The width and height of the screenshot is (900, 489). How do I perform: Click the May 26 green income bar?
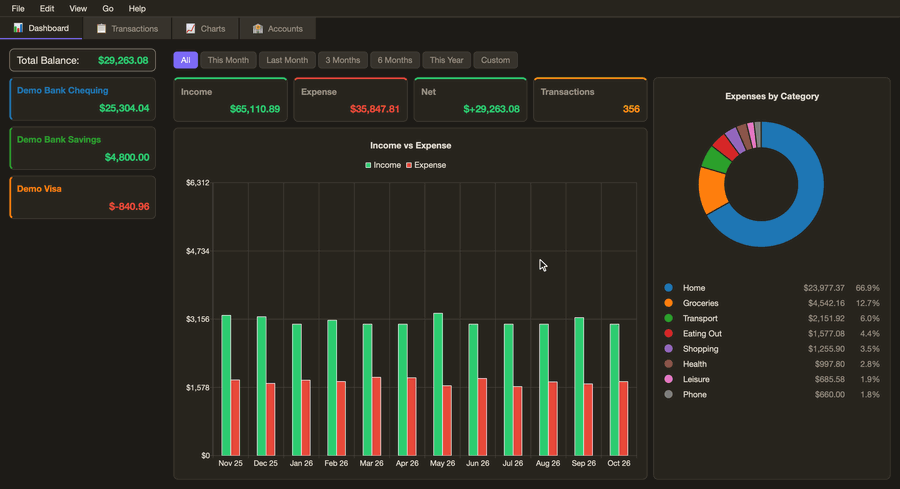point(438,385)
